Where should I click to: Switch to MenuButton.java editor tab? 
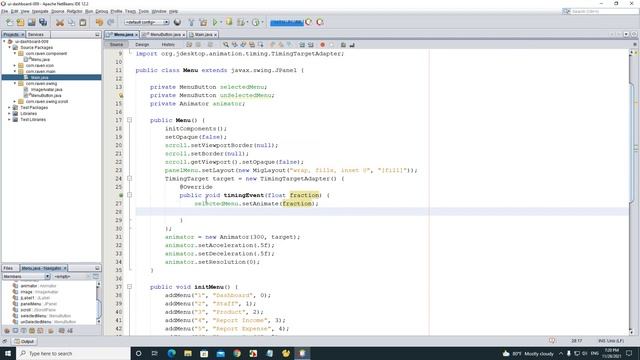[163, 35]
